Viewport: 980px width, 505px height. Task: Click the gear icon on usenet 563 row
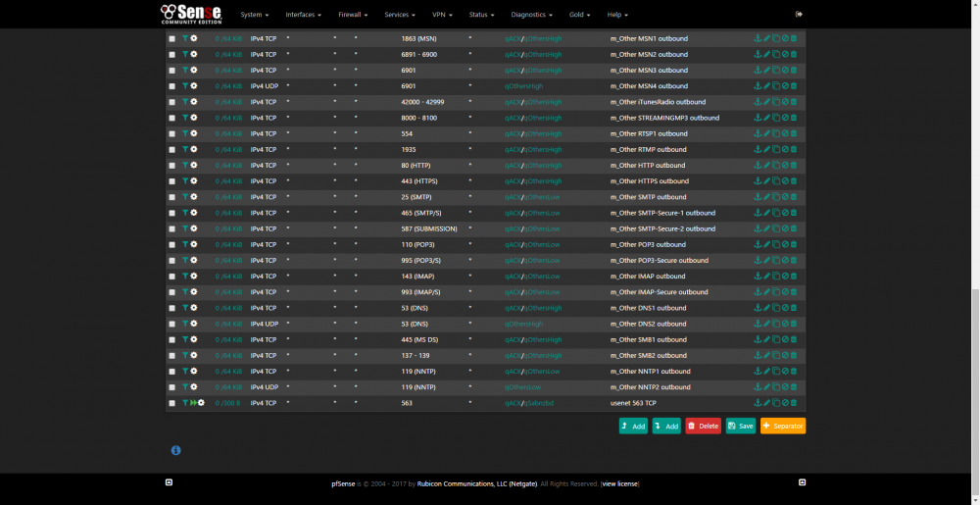(x=201, y=403)
